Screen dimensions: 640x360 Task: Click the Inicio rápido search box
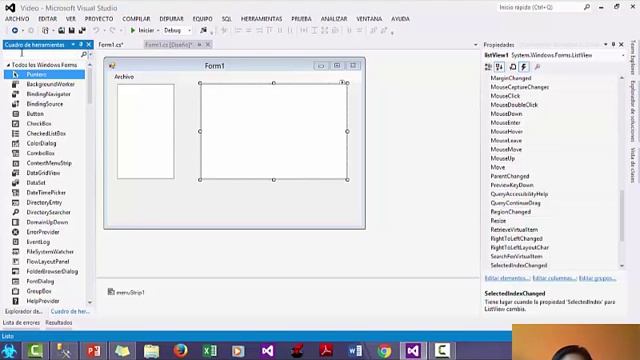point(540,7)
